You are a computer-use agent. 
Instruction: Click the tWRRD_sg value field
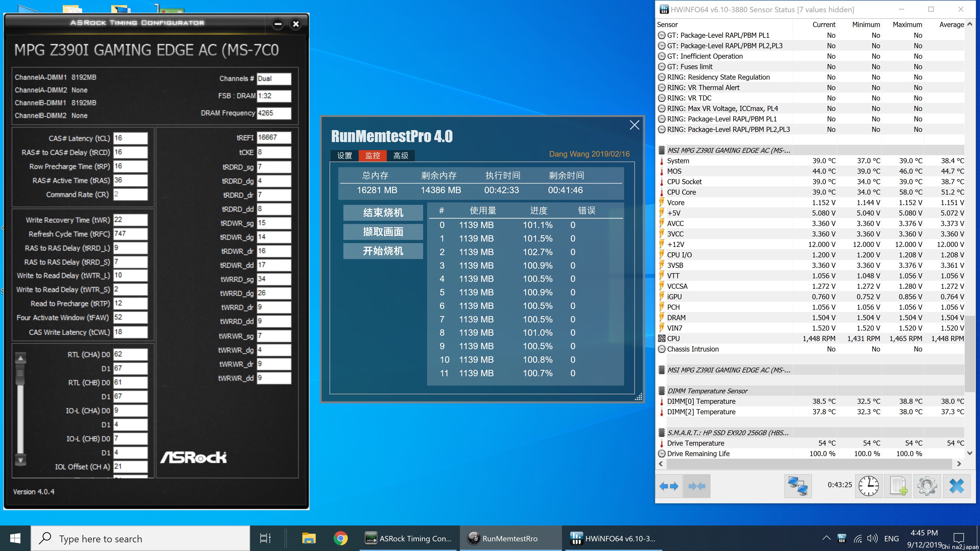[x=274, y=279]
